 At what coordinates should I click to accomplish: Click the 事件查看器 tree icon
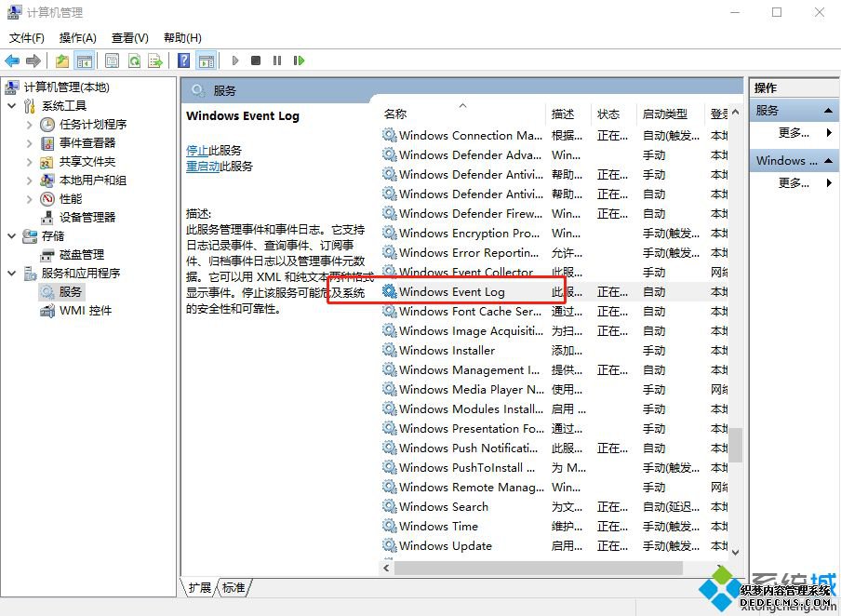tap(47, 143)
